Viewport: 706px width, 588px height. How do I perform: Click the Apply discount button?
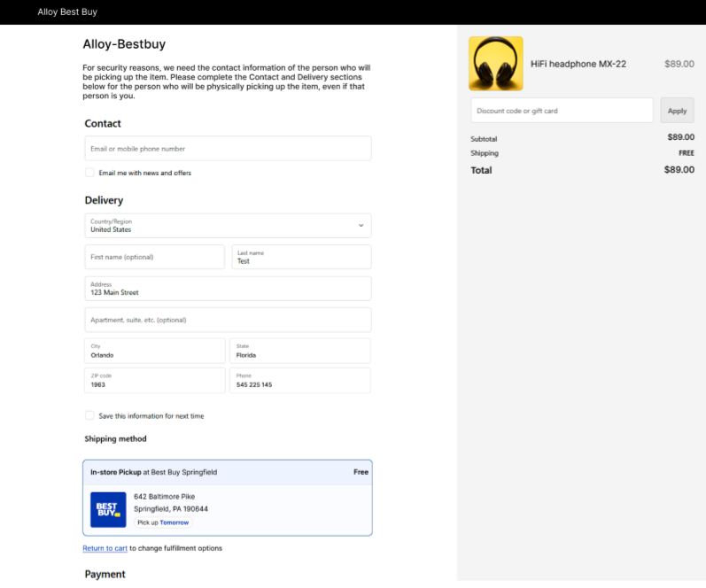(x=677, y=111)
